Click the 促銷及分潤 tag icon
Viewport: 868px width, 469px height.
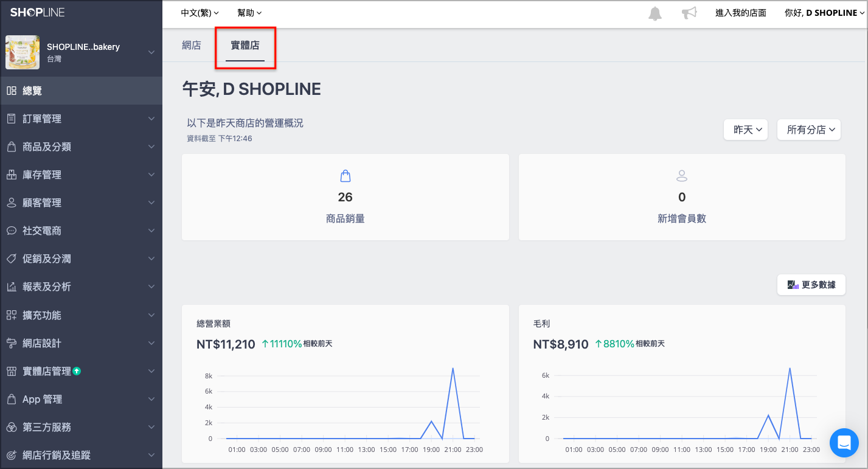pyautogui.click(x=11, y=259)
